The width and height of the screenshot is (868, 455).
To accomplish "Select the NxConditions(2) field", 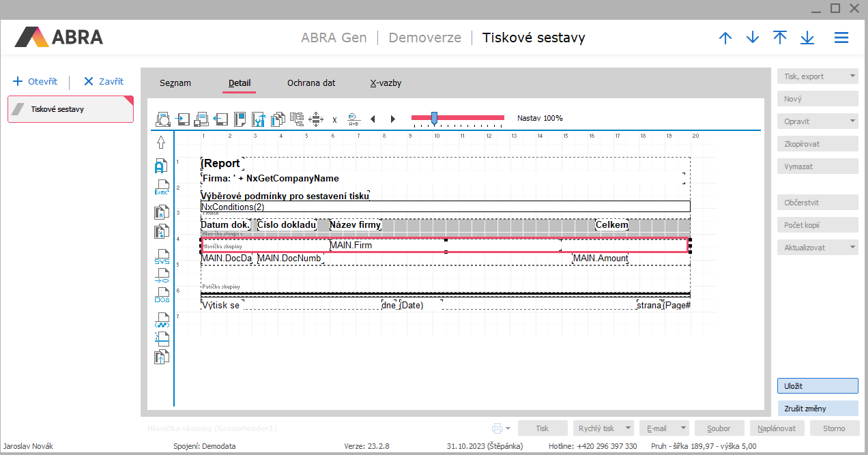I will tap(446, 207).
